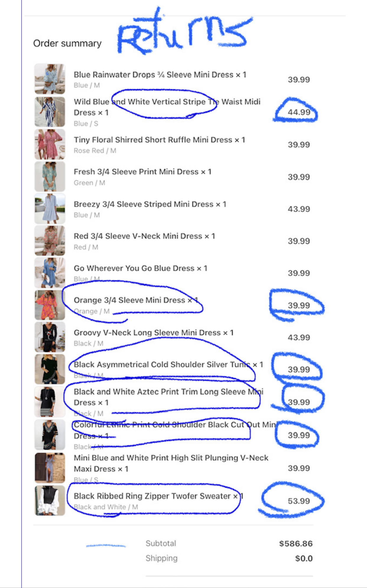Select the Mini Blue and White Maxi Dress title
The image size is (367, 588).
click(171, 463)
